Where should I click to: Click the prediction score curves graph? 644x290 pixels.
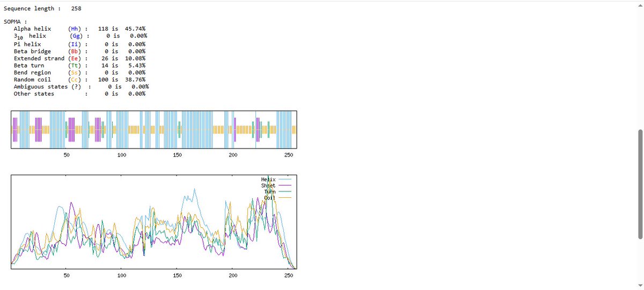pyautogui.click(x=153, y=221)
